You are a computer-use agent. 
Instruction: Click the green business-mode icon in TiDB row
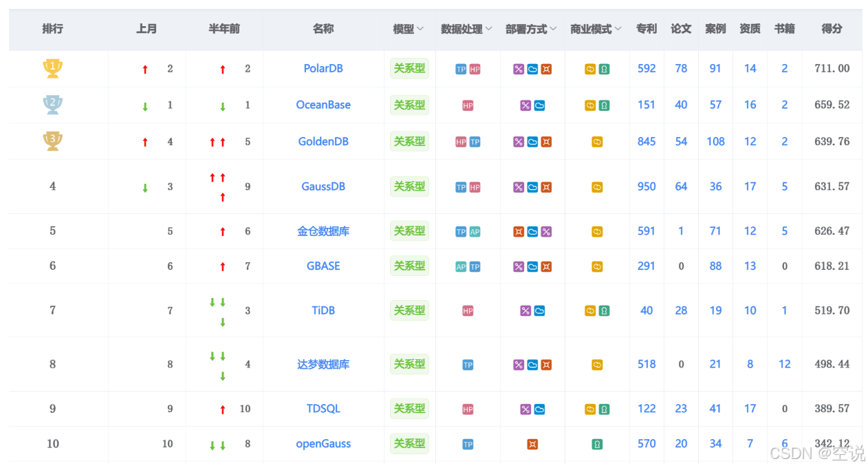point(604,311)
